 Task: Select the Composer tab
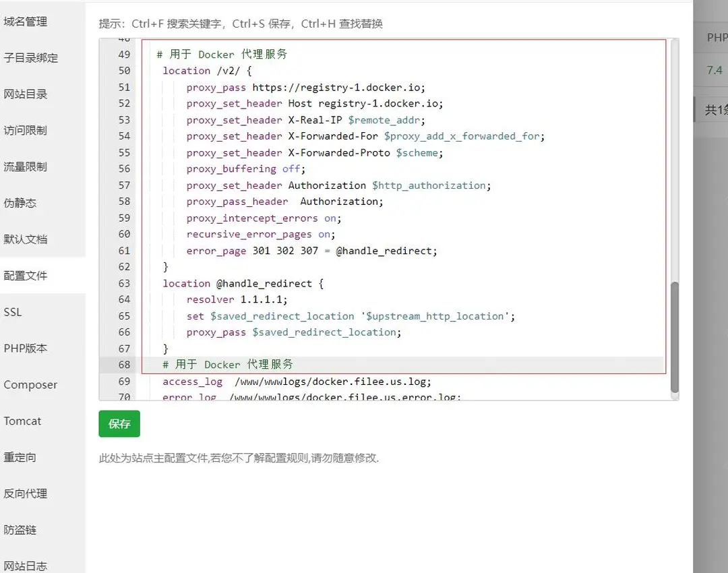[x=30, y=385]
